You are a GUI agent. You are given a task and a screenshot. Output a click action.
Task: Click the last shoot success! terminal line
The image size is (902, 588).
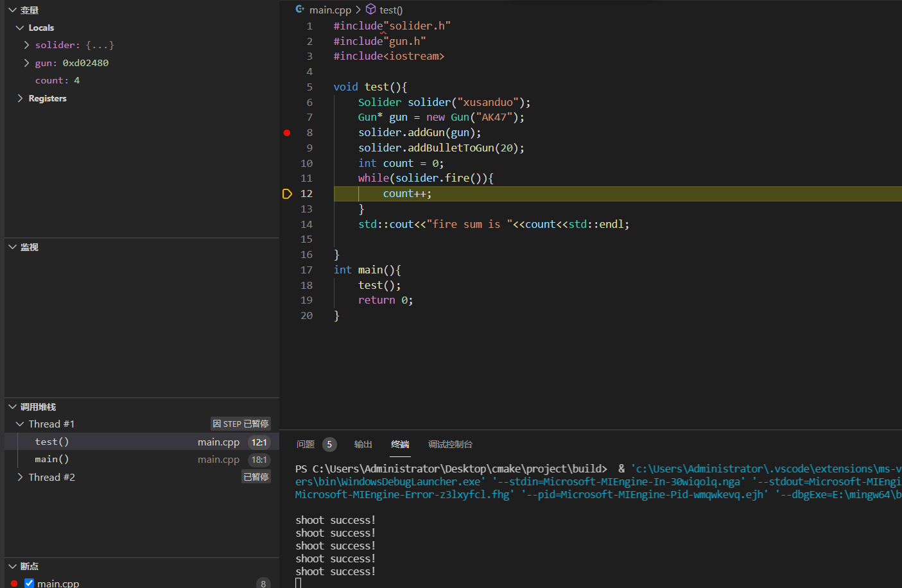click(x=336, y=572)
